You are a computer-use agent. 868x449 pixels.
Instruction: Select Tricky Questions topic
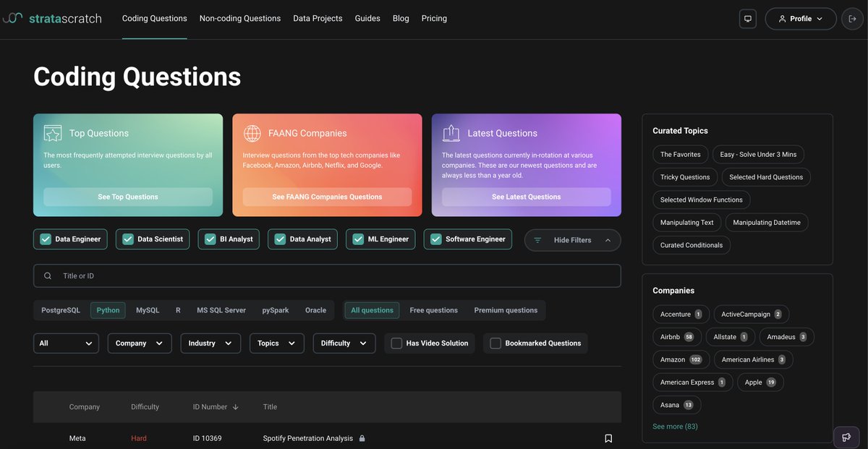click(685, 177)
